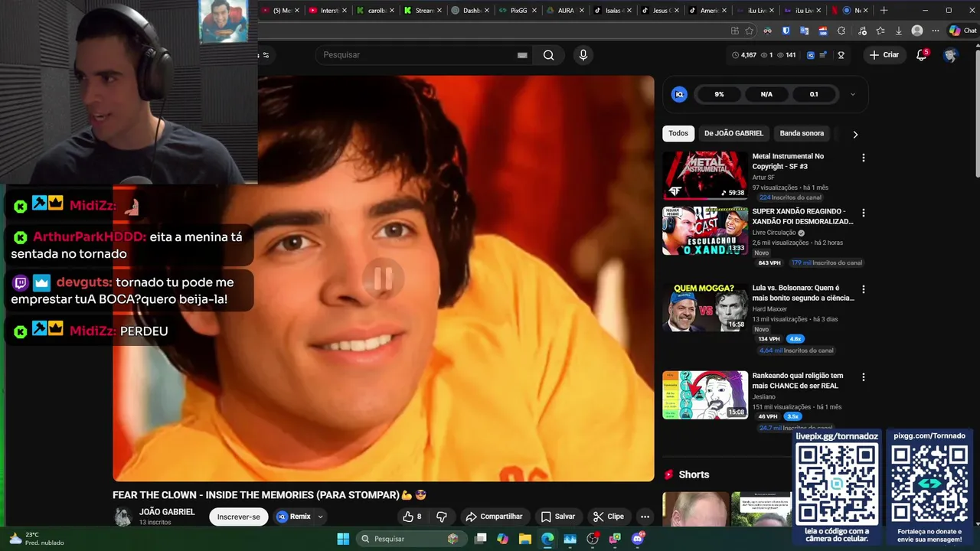Click the Pesquisar search field on YouTube
Viewport: 980px width, 551px height.
point(417,55)
